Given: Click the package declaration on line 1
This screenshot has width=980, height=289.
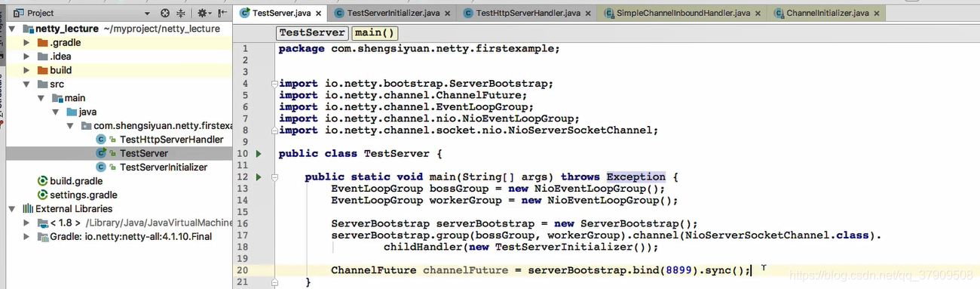Looking at the screenshot, I should coord(420,49).
